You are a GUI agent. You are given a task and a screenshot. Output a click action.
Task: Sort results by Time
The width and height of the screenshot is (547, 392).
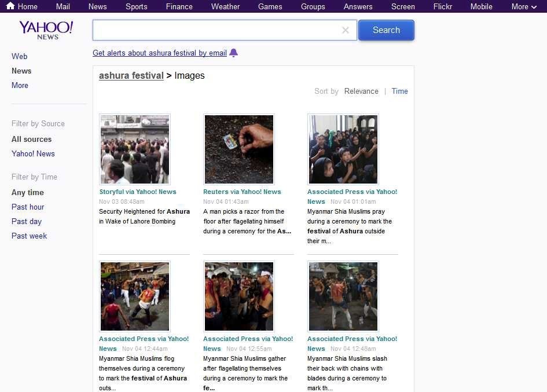click(399, 91)
